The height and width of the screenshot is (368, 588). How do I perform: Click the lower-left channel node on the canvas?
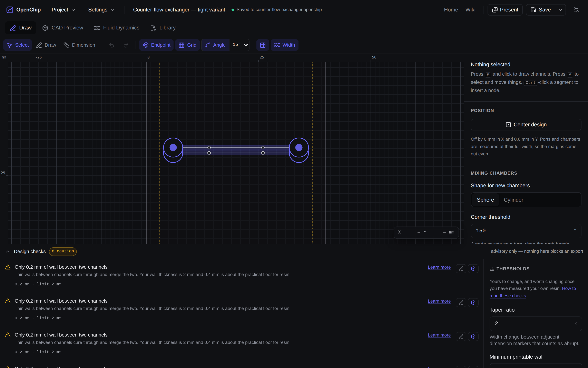click(x=209, y=153)
